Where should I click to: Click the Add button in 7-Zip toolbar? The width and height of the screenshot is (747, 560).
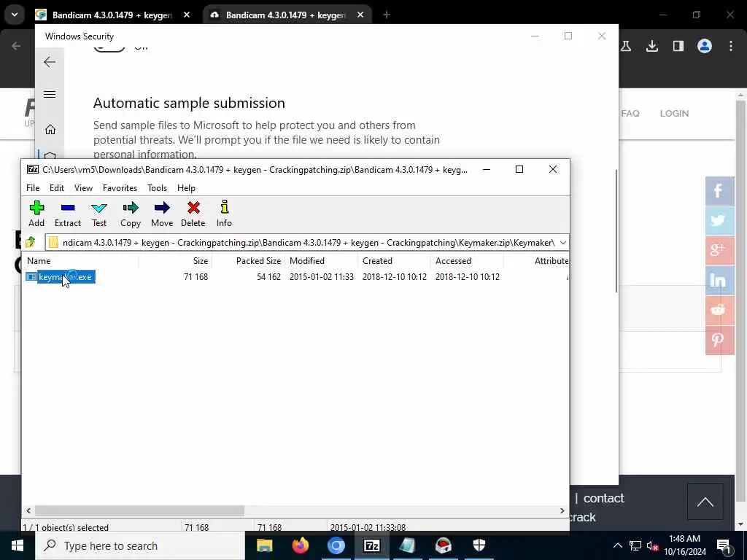pyautogui.click(x=36, y=214)
